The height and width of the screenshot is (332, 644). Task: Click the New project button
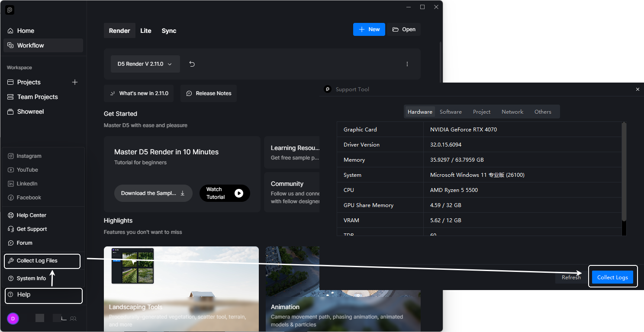point(369,29)
